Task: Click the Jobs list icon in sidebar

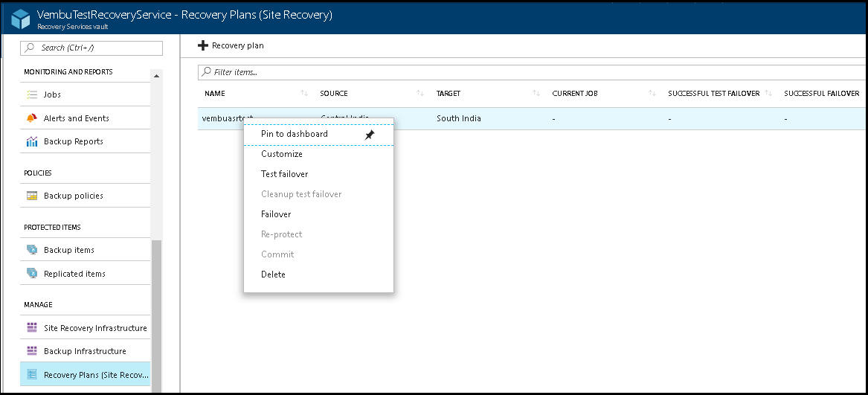Action: 31,94
